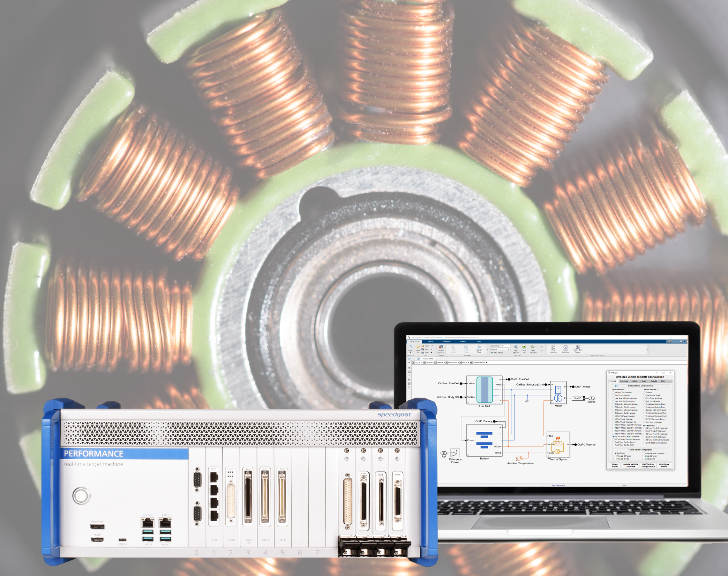The width and height of the screenshot is (728, 576).
Task: Run the simulation
Action: point(524,347)
